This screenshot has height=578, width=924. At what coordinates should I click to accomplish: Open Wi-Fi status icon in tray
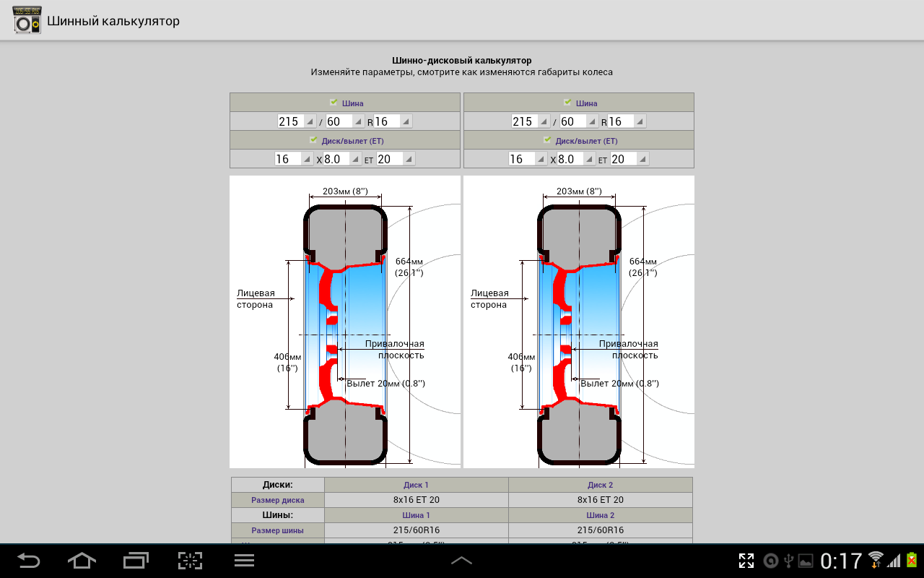tap(876, 560)
